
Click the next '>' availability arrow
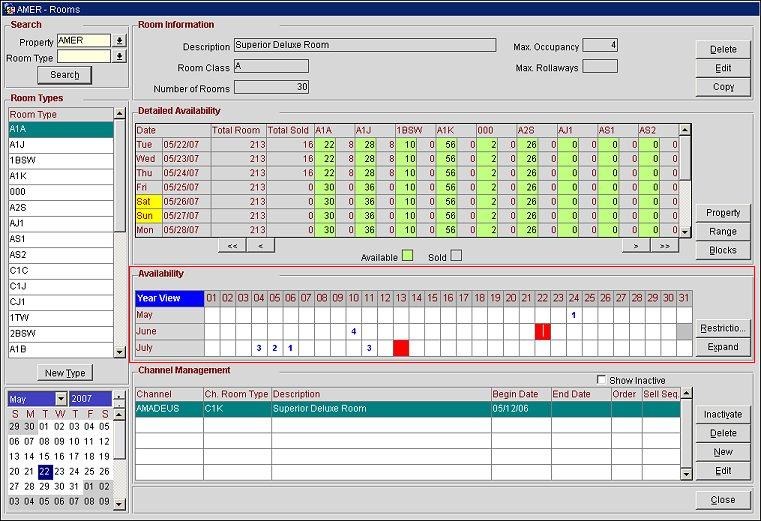(x=636, y=245)
